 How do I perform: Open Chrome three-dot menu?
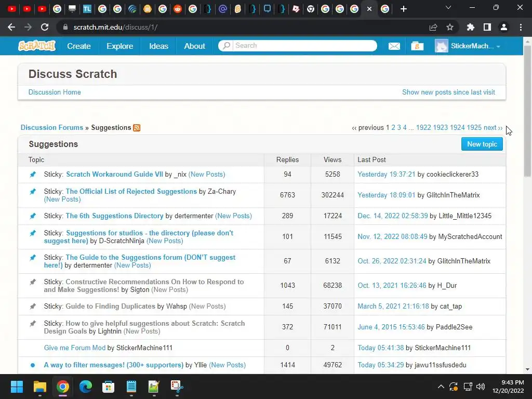[521, 27]
